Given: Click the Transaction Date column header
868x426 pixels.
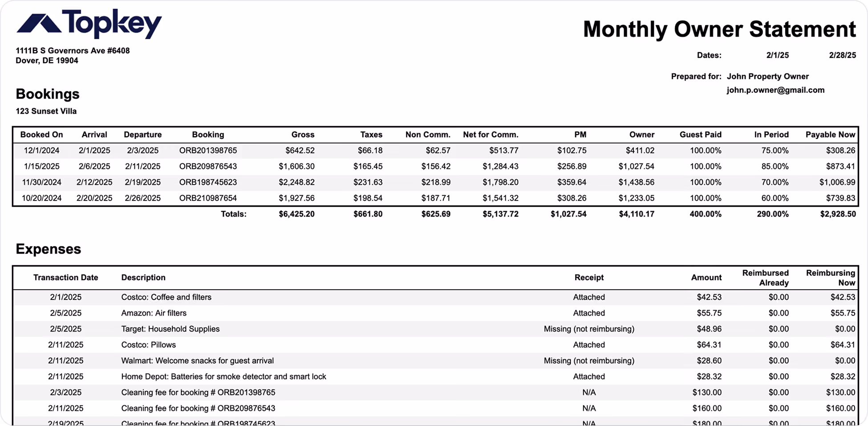Looking at the screenshot, I should [65, 278].
